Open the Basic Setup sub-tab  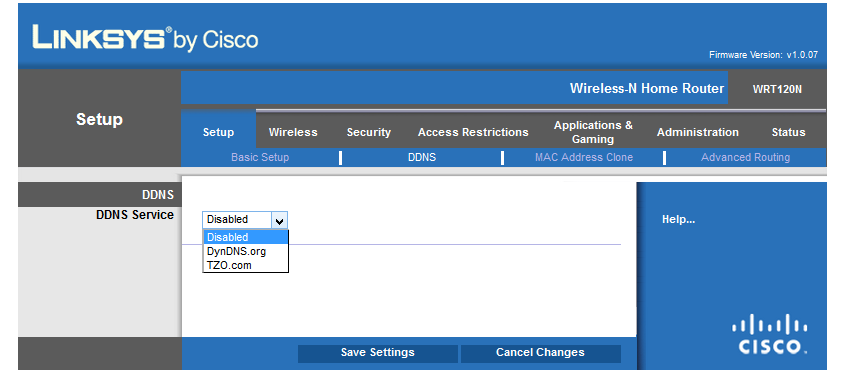pyautogui.click(x=260, y=158)
